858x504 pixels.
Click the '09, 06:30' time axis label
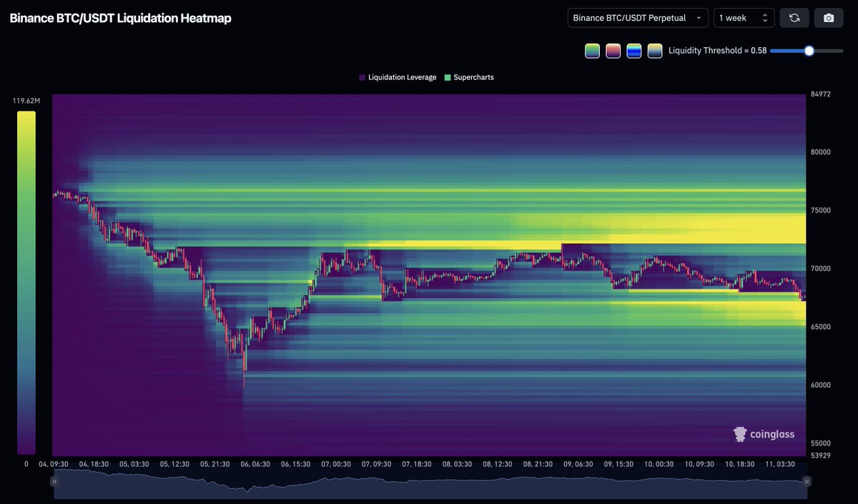578,464
